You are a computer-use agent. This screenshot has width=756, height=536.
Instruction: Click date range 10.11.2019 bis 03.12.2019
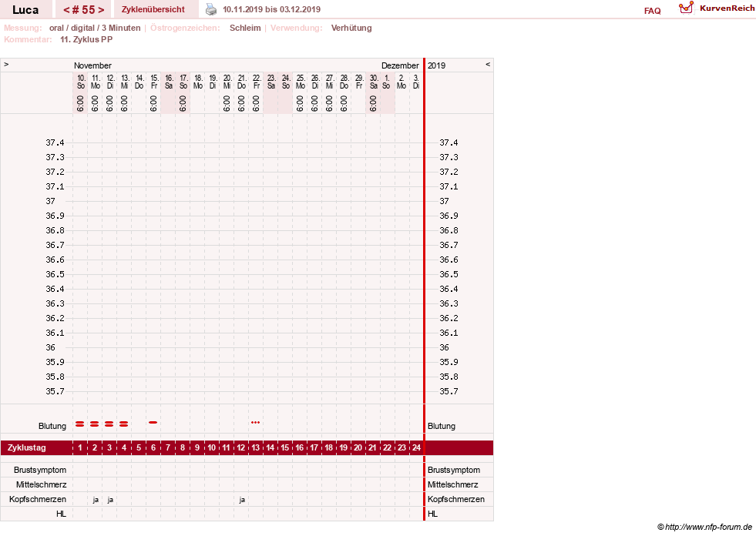271,9
